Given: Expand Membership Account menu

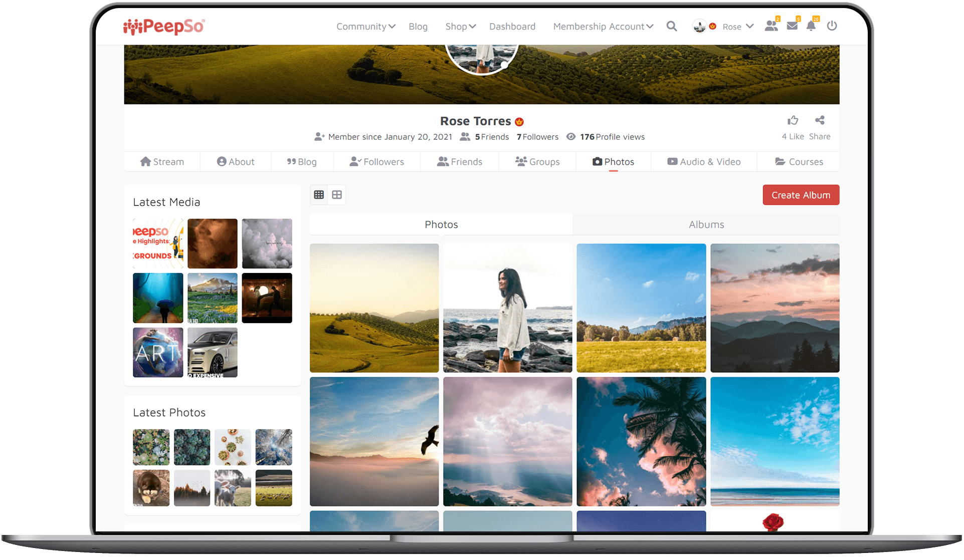Looking at the screenshot, I should pos(603,27).
